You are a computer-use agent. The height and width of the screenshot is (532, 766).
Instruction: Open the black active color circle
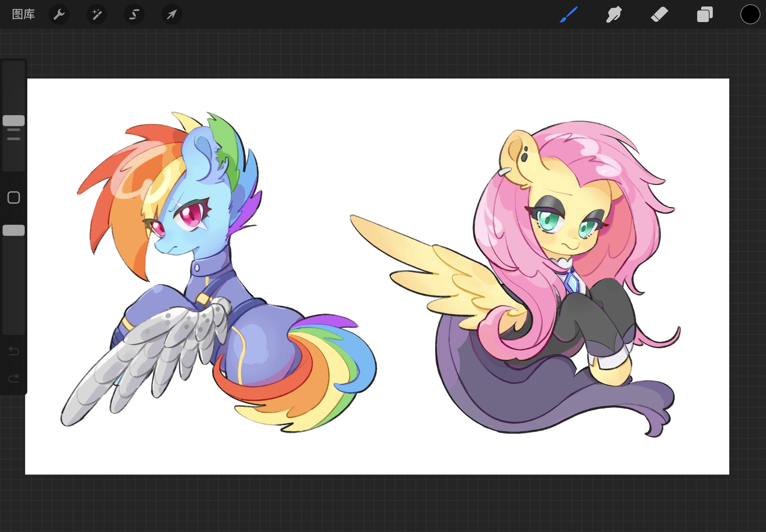point(750,15)
